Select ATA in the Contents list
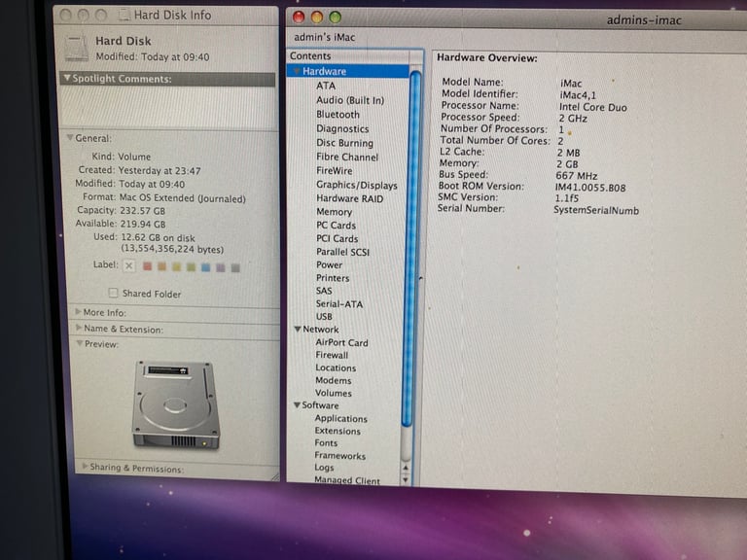 (x=326, y=86)
